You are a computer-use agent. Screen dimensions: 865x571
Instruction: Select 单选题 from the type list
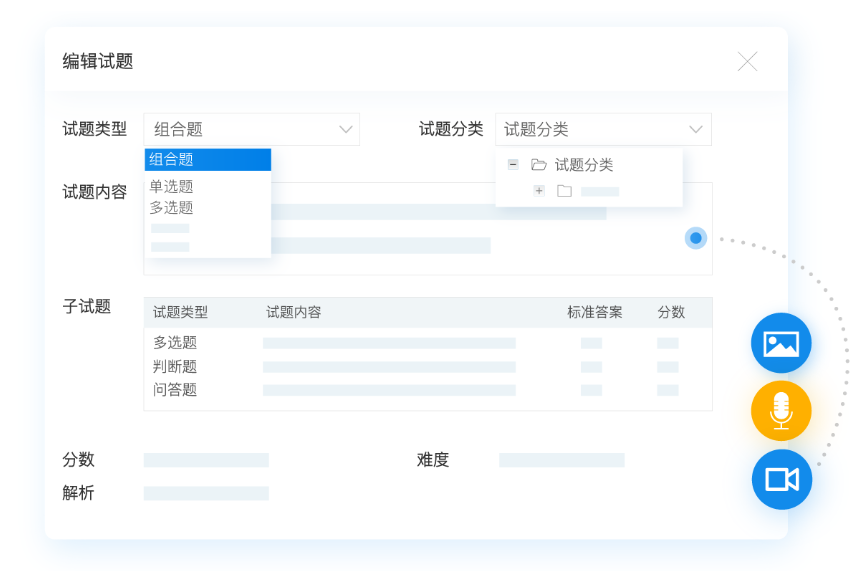tap(172, 186)
